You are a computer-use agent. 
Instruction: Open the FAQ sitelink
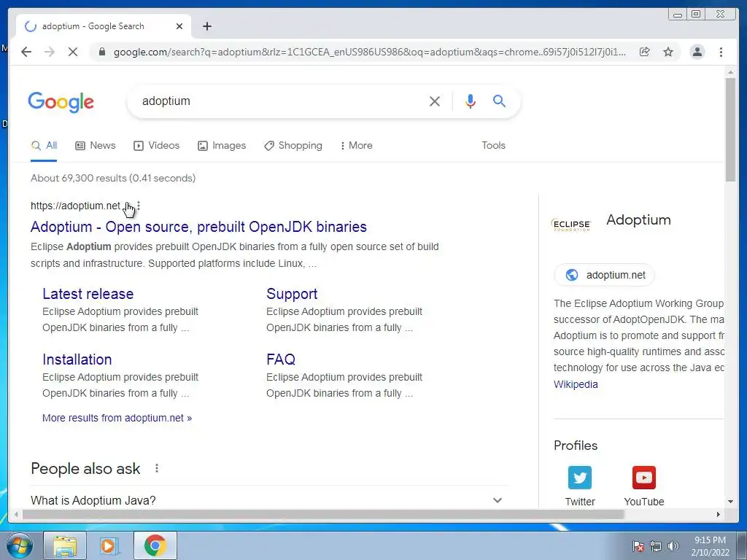click(x=281, y=359)
